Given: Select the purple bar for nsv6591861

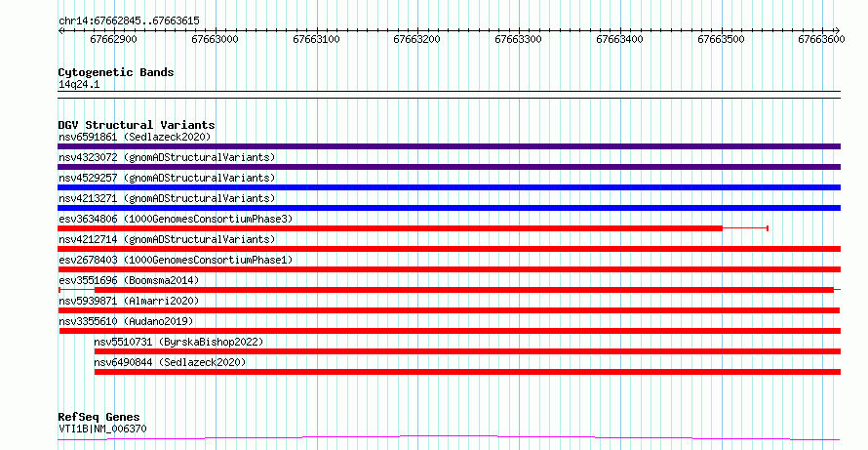Looking at the screenshot, I should tap(449, 146).
